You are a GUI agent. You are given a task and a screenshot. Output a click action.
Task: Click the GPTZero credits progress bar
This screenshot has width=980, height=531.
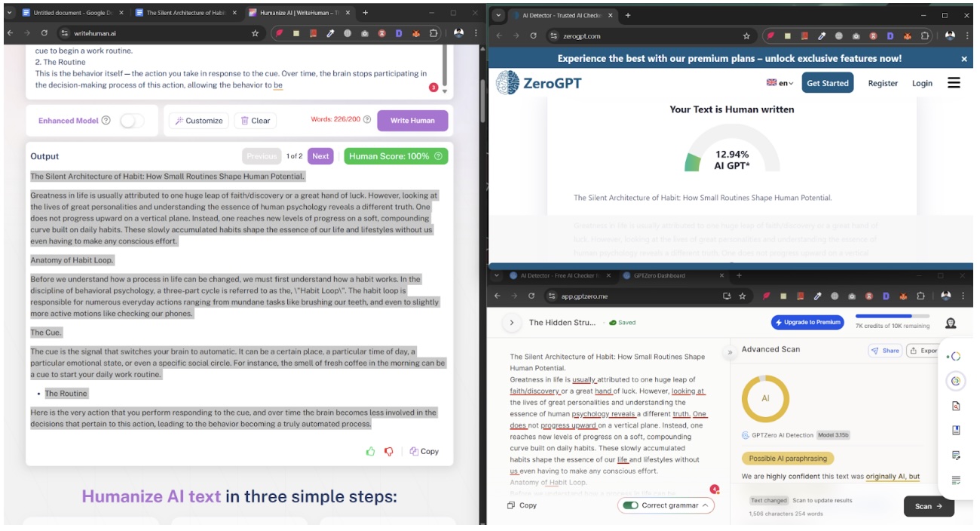[892, 316]
